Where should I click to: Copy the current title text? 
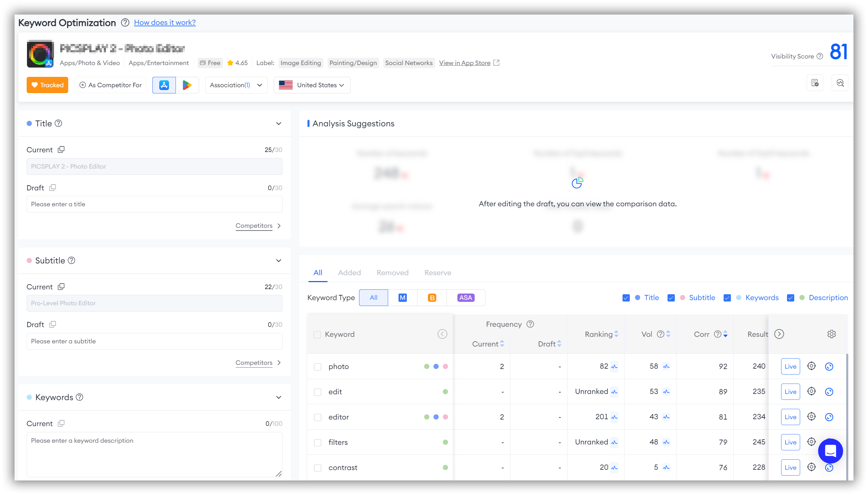point(61,150)
